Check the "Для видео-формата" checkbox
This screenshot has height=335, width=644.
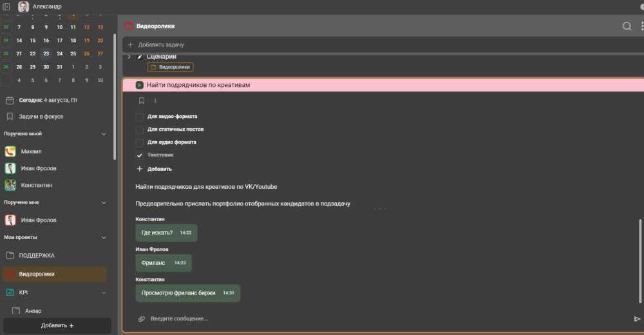coord(140,117)
